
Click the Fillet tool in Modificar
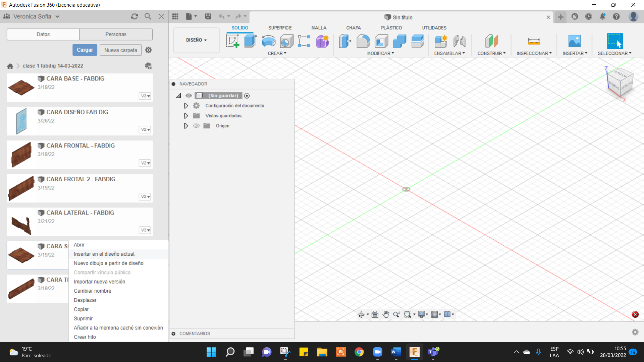pos(363,41)
